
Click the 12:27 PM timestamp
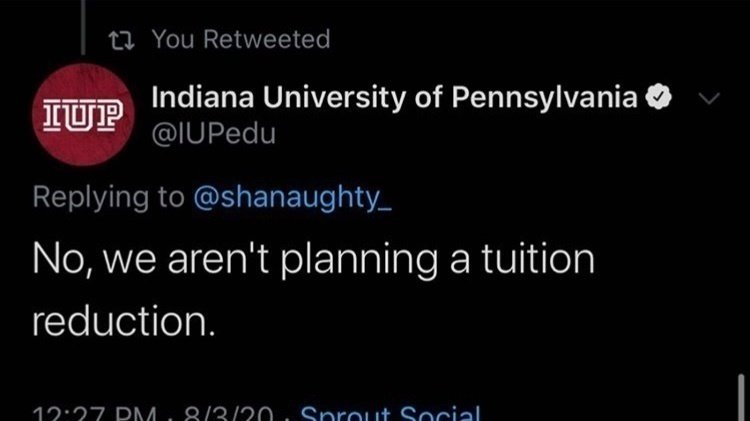[95, 414]
